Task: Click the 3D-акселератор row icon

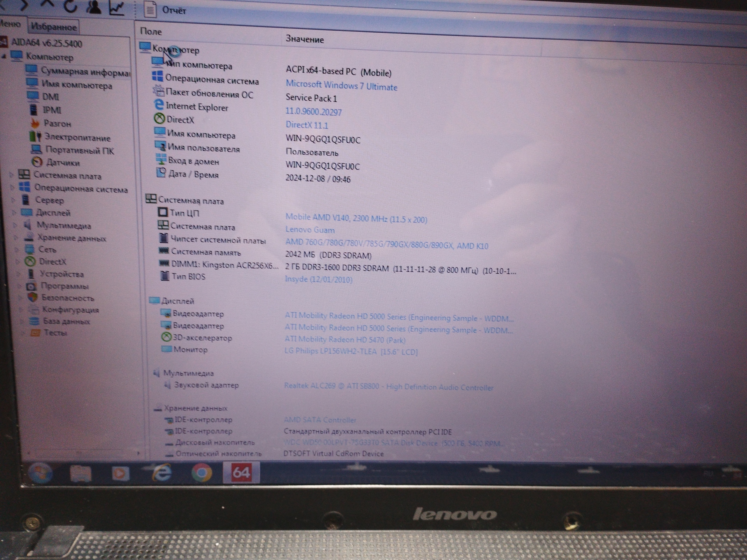Action: point(166,337)
